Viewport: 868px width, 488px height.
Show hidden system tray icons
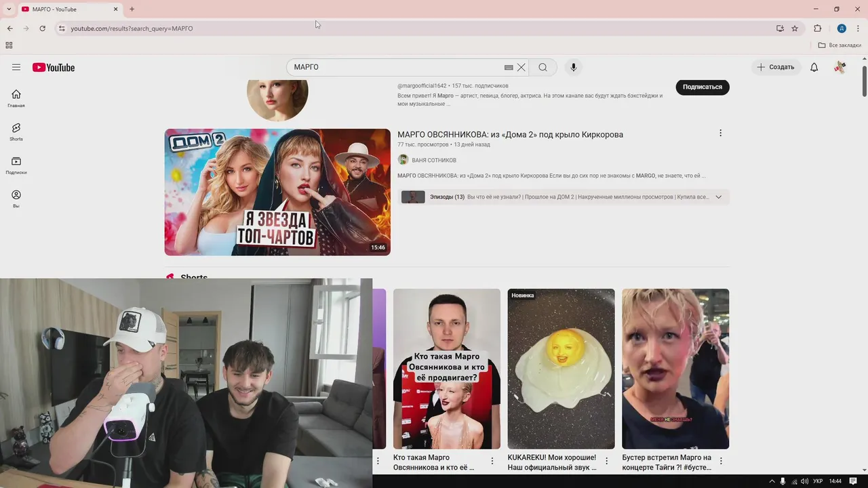pos(771,481)
